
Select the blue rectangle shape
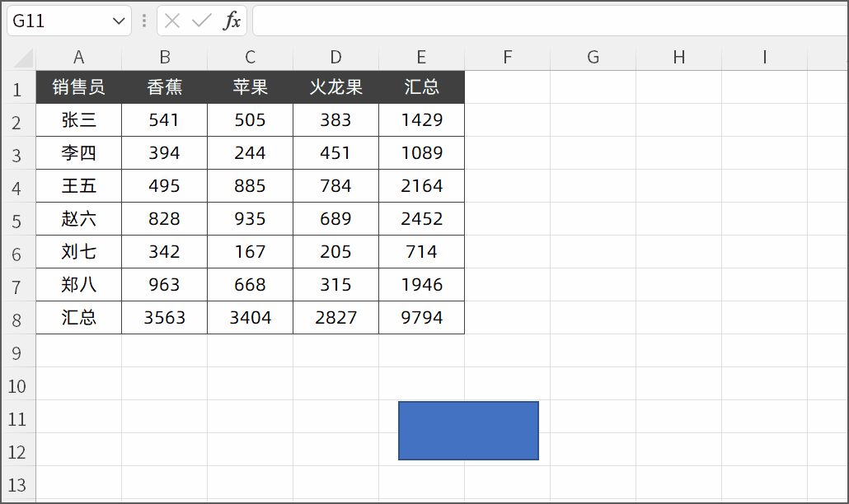pos(468,431)
